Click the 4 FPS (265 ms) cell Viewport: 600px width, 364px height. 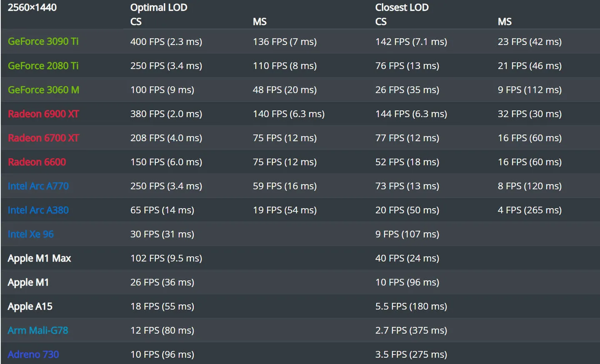[529, 210]
